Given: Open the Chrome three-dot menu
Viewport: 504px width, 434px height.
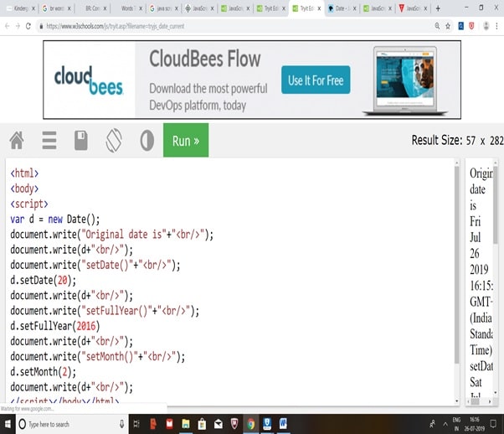Looking at the screenshot, I should pos(496,26).
